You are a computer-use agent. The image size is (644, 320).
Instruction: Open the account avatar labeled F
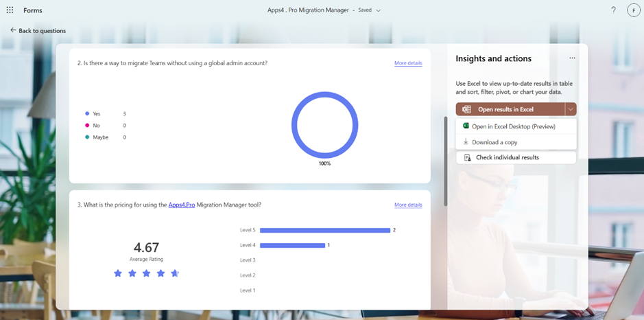634,10
